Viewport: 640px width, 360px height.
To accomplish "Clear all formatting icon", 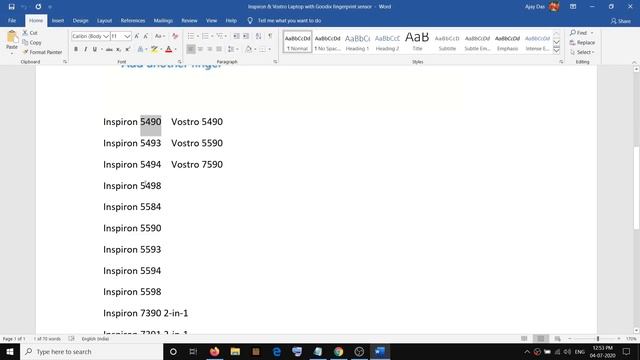I will pyautogui.click(x=175, y=36).
